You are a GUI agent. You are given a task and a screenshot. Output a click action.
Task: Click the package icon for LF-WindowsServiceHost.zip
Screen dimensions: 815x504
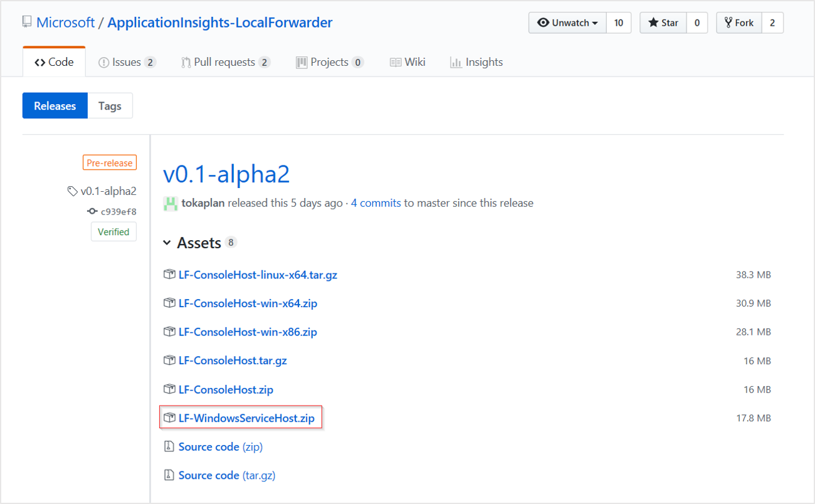169,417
